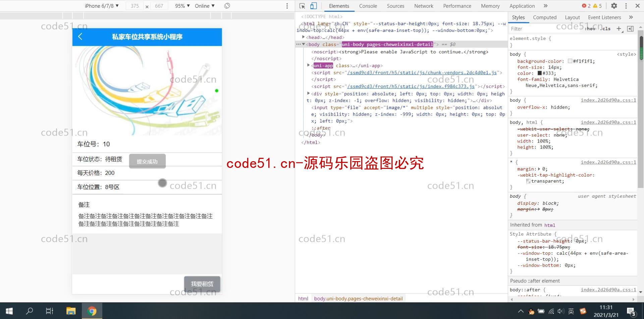Screen dimensions: 644x319
Task: Click the three-dot actions beside body node
Action: pyautogui.click(x=298, y=44)
